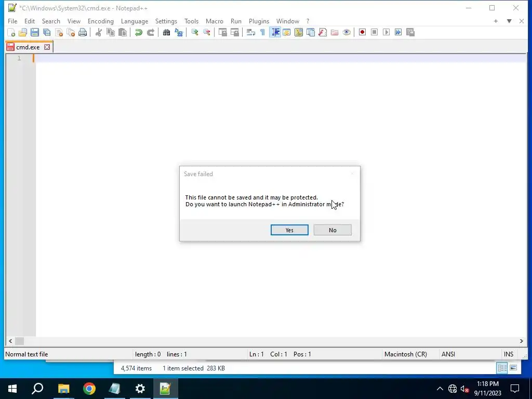Toggle file monitoring eye icon

coord(347,32)
